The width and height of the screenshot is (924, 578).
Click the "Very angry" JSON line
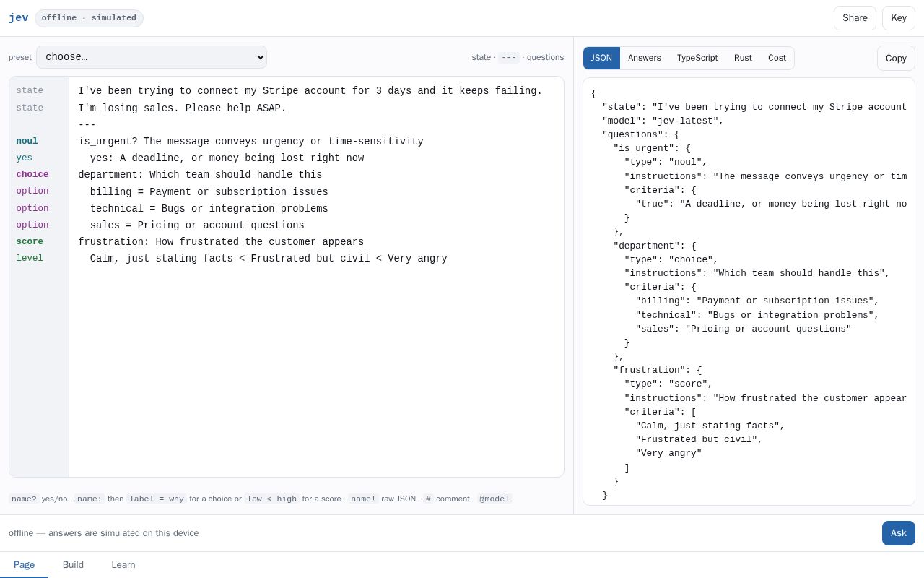(668, 454)
